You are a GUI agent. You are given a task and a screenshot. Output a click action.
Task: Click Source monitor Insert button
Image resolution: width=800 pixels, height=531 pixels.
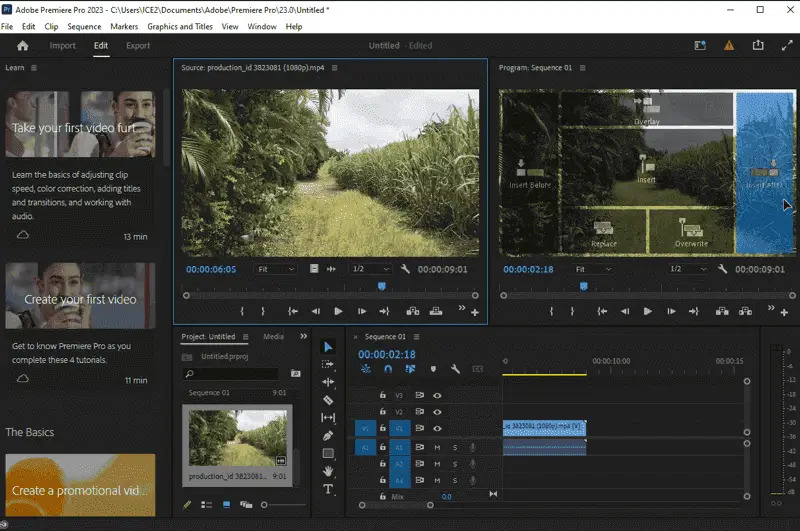point(412,311)
